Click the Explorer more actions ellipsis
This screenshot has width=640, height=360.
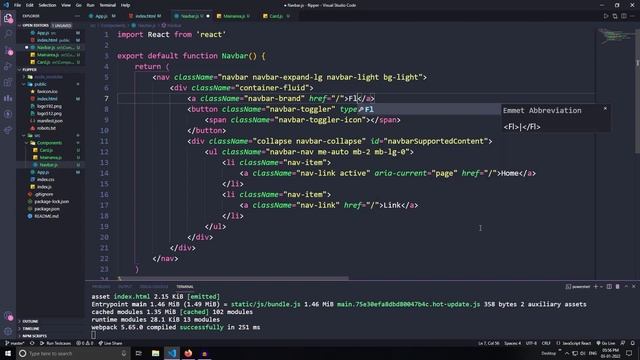[x=77, y=16]
